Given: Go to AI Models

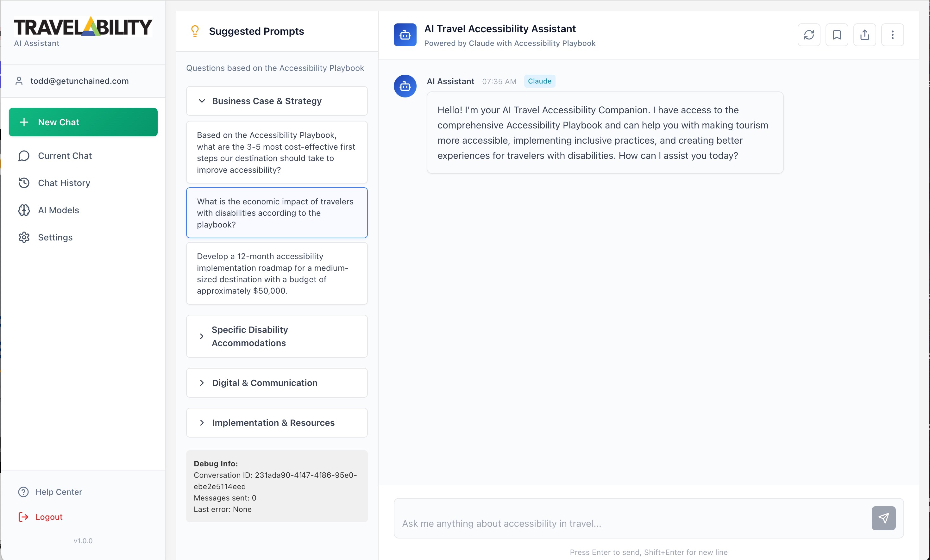Looking at the screenshot, I should pyautogui.click(x=83, y=210).
